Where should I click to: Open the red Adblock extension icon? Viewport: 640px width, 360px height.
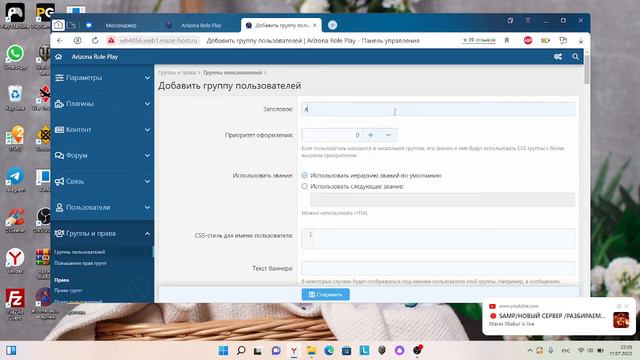(528, 40)
